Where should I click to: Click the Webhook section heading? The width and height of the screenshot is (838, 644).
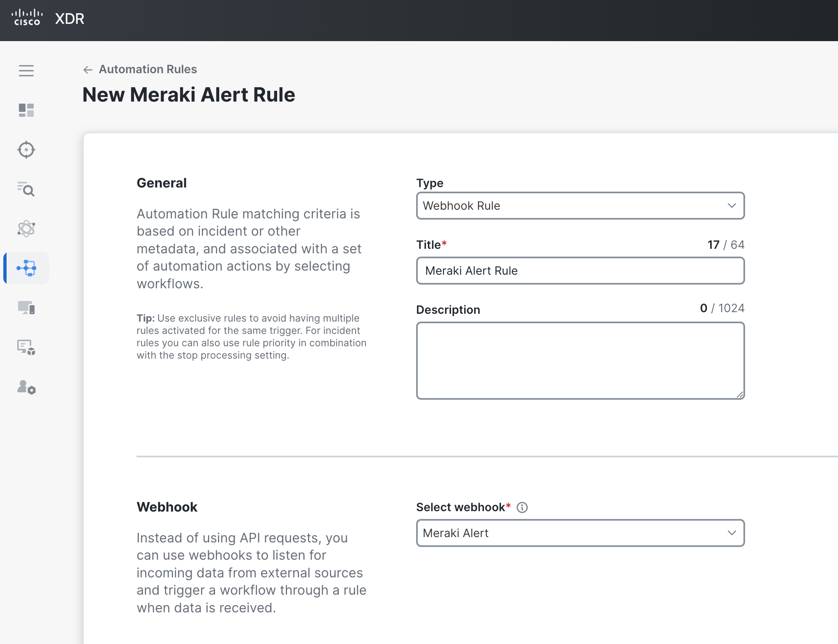coord(167,507)
